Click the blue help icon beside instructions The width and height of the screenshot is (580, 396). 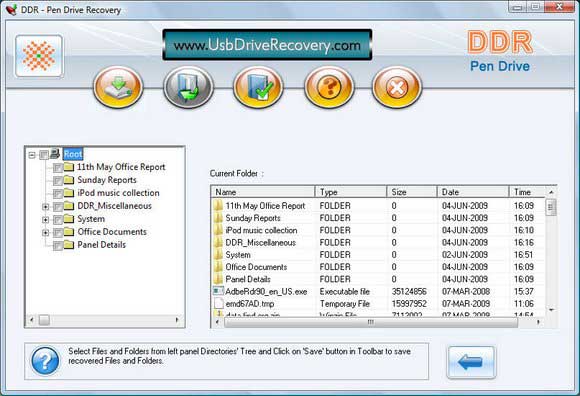[45, 360]
